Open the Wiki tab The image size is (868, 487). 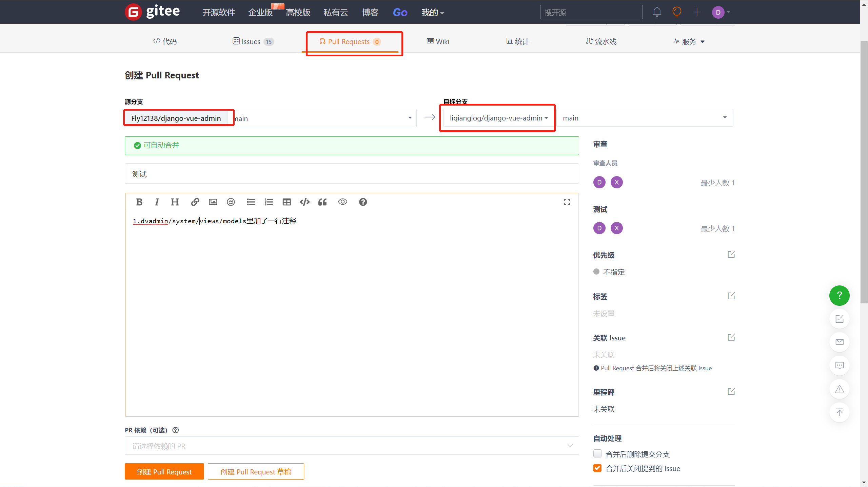438,41
